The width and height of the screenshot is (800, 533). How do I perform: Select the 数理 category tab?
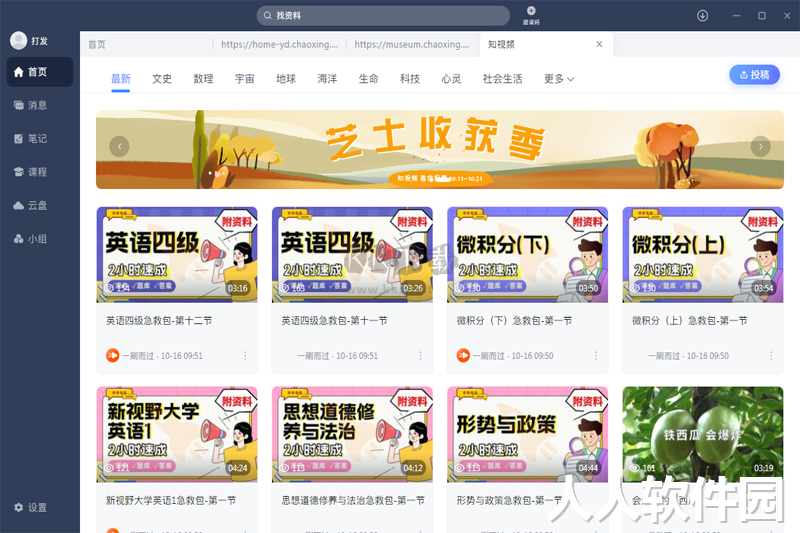[x=203, y=79]
